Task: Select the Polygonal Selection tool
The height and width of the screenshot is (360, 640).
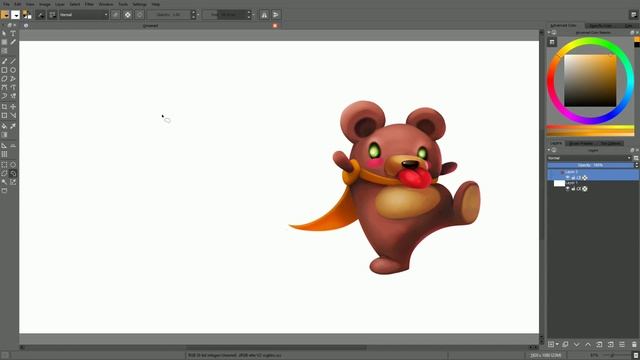Action: 4,173
